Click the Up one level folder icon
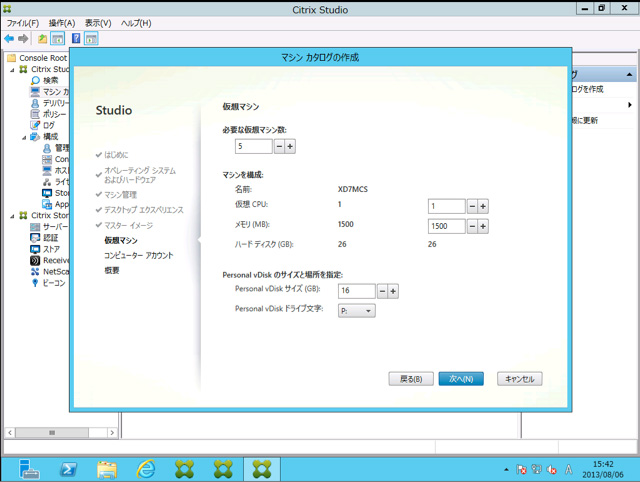Screen dimensions: 640x482 (42, 39)
